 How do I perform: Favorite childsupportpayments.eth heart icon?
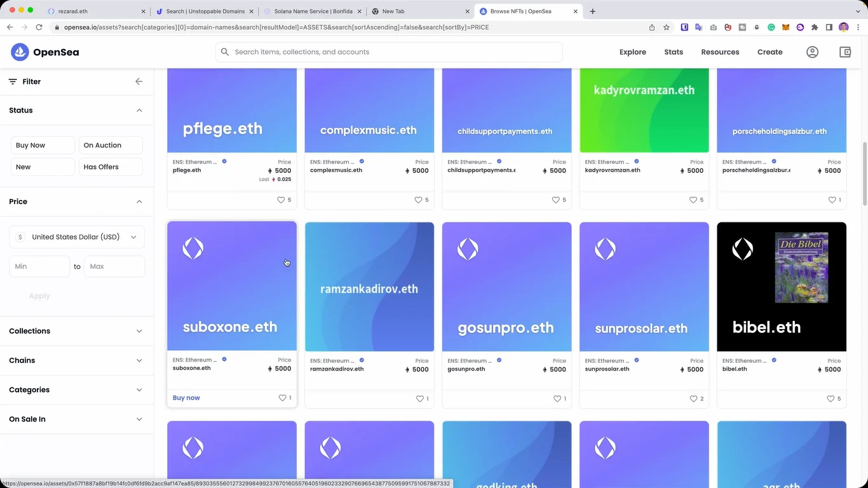coord(555,200)
